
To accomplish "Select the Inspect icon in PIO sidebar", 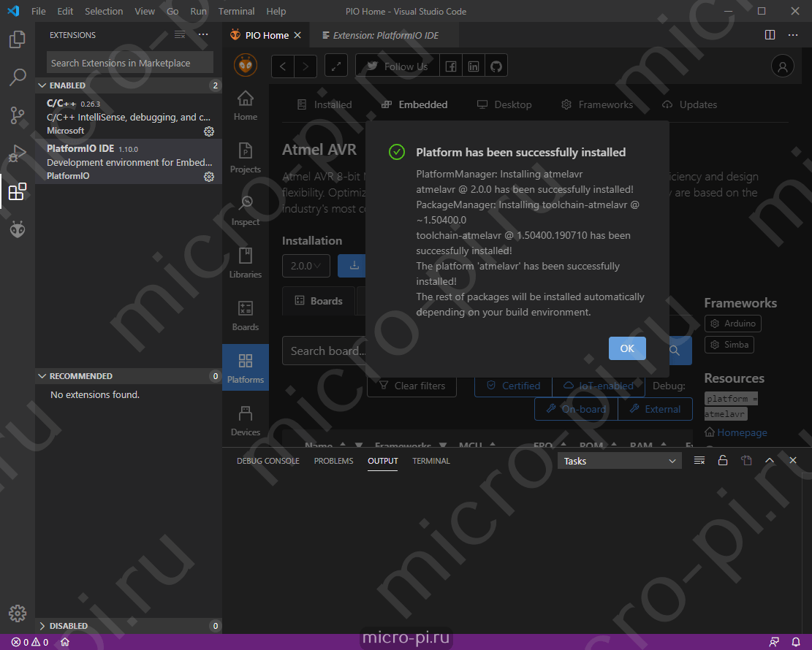I will (x=246, y=210).
